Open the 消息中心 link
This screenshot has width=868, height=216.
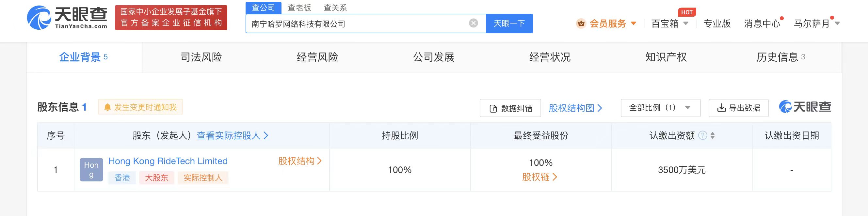click(762, 23)
